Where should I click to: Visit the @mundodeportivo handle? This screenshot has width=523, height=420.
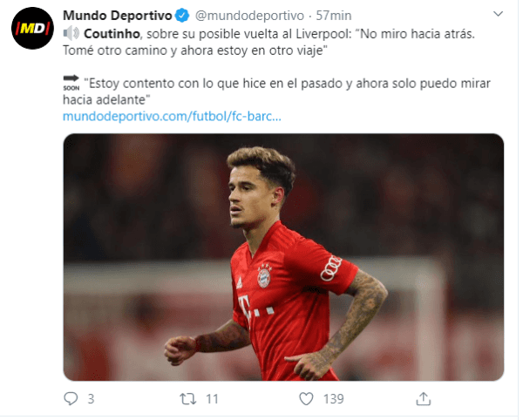coord(249,16)
